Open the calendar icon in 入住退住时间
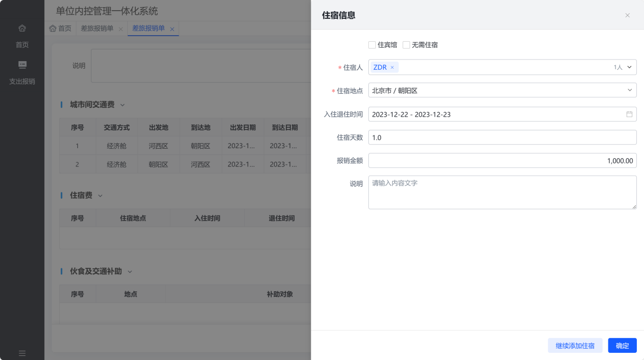This screenshot has height=360, width=644. click(629, 114)
